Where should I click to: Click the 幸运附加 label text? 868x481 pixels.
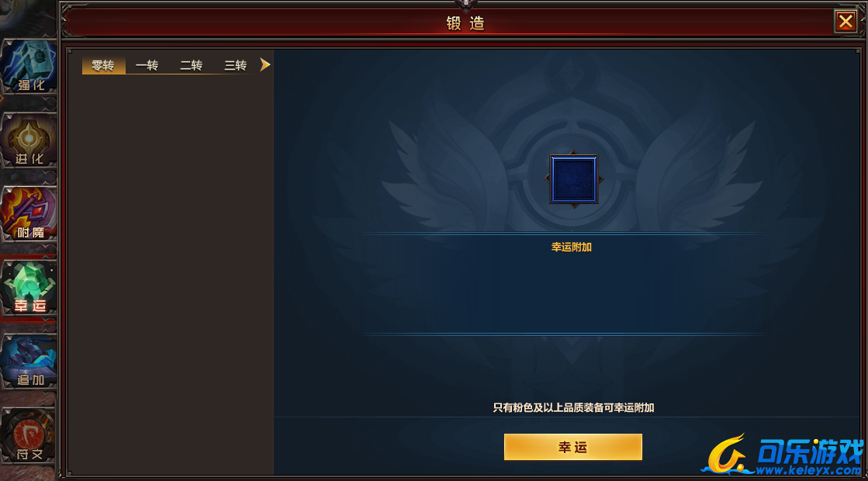tap(571, 247)
